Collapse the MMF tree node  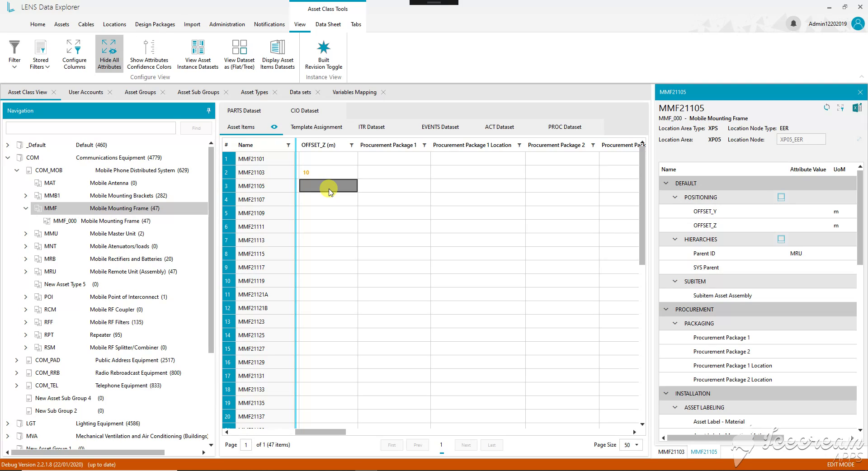[26, 208]
